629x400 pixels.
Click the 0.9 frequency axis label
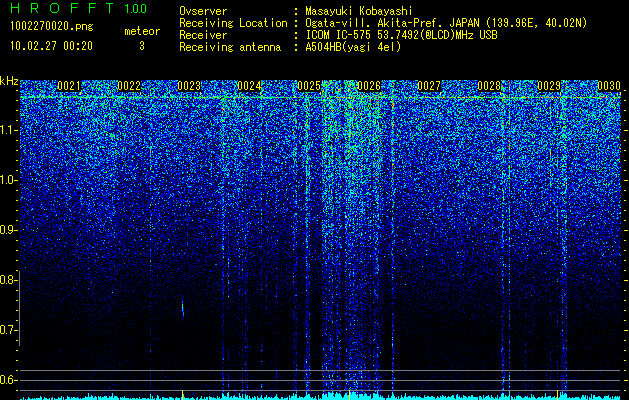click(x=9, y=230)
